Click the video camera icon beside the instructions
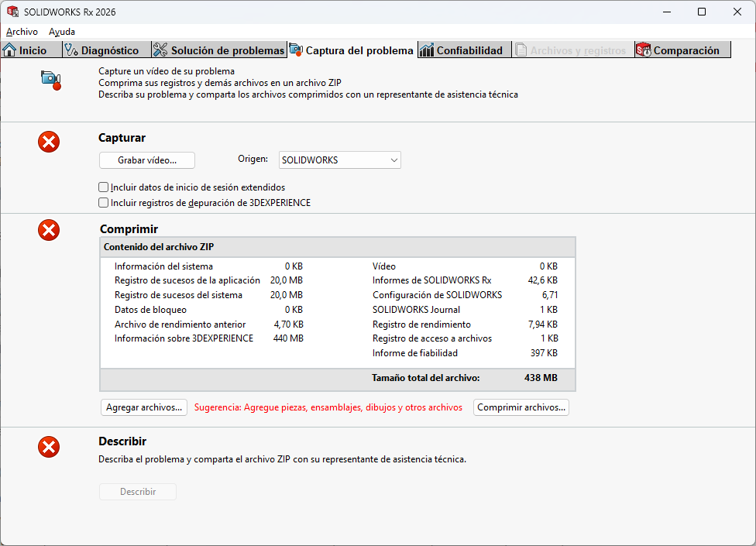Image resolution: width=756 pixels, height=546 pixels. point(51,80)
